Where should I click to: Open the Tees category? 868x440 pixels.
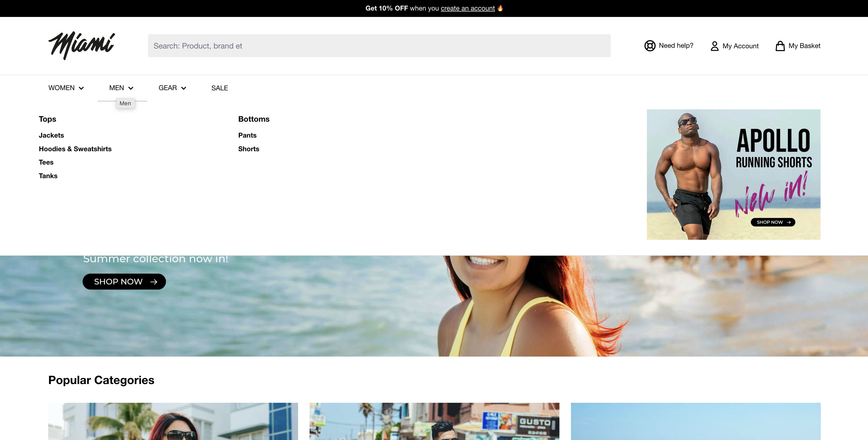[x=46, y=162]
